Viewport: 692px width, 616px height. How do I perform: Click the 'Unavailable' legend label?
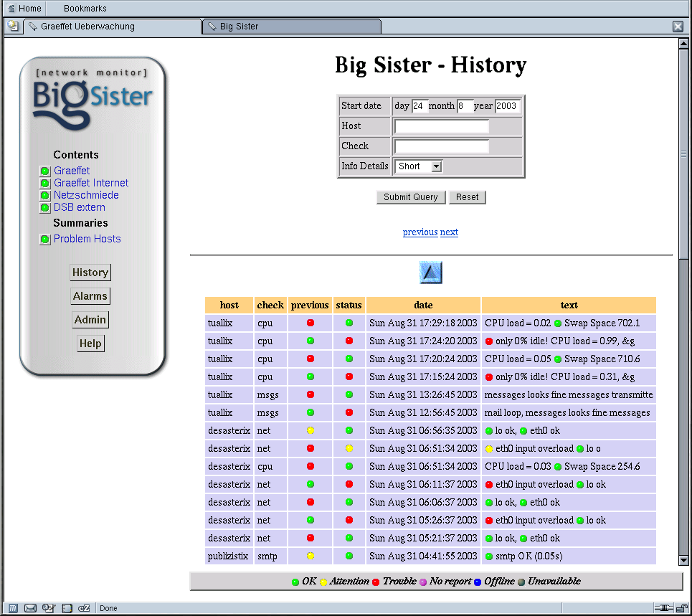pyautogui.click(x=554, y=581)
